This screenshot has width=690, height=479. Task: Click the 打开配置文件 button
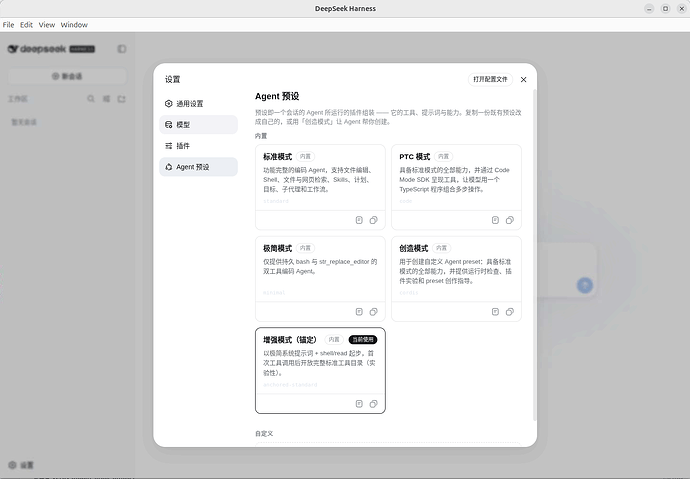[490, 80]
